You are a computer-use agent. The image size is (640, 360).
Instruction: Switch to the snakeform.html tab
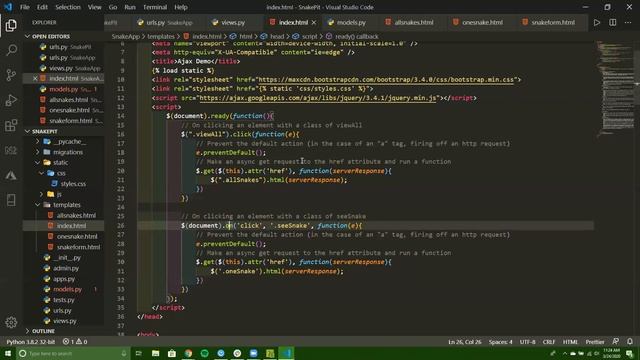coord(552,22)
